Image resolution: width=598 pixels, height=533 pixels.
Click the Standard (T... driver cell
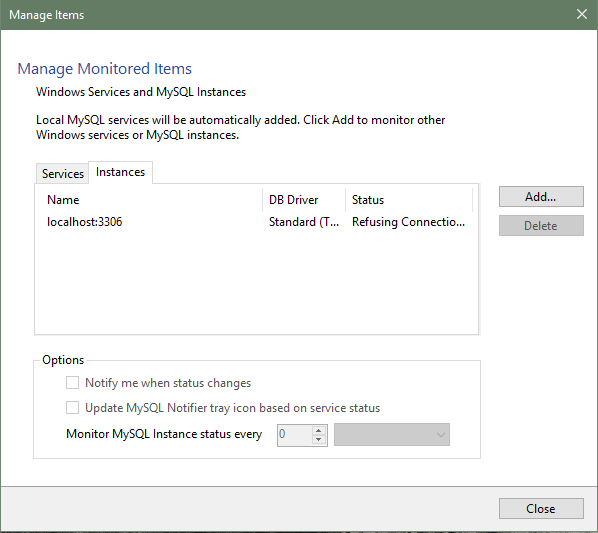point(304,222)
